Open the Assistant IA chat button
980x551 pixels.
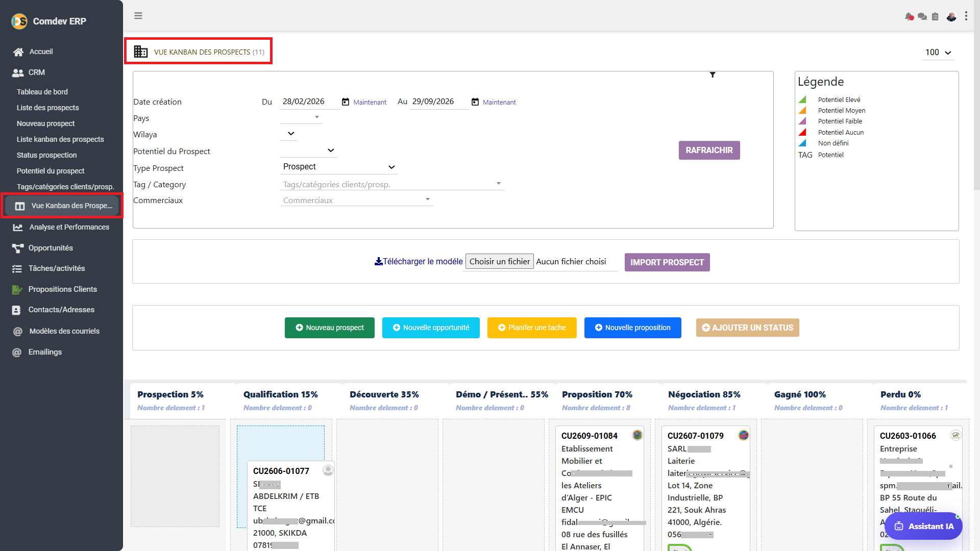(923, 526)
